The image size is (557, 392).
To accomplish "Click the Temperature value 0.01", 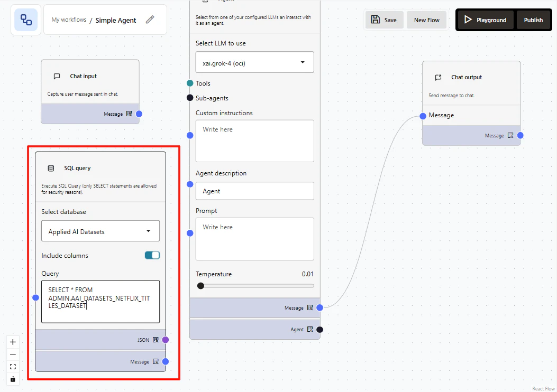I will coord(308,274).
